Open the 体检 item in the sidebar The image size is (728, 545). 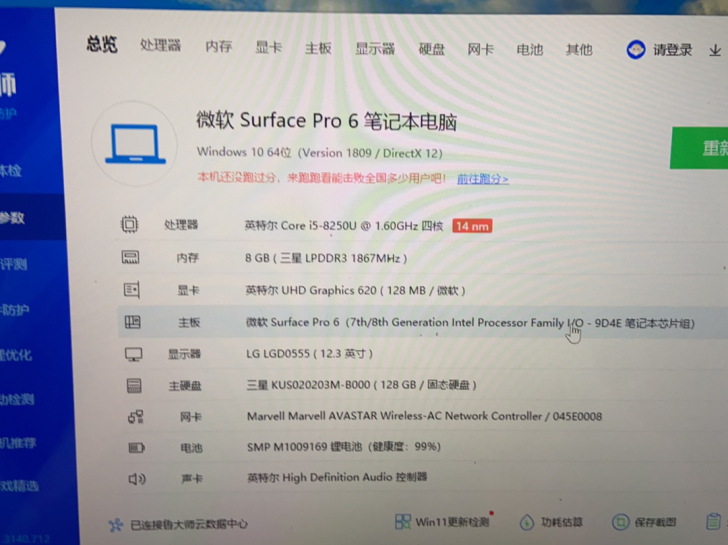pos(11,171)
